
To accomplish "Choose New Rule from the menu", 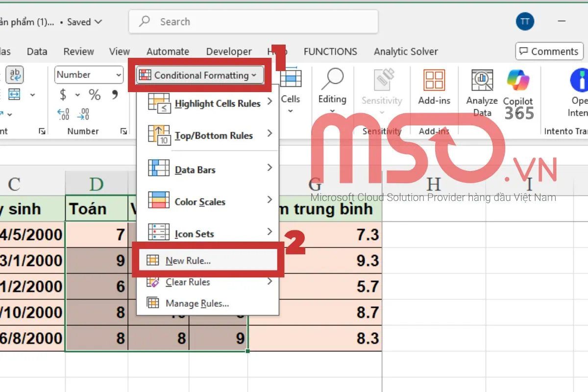I will tap(188, 261).
